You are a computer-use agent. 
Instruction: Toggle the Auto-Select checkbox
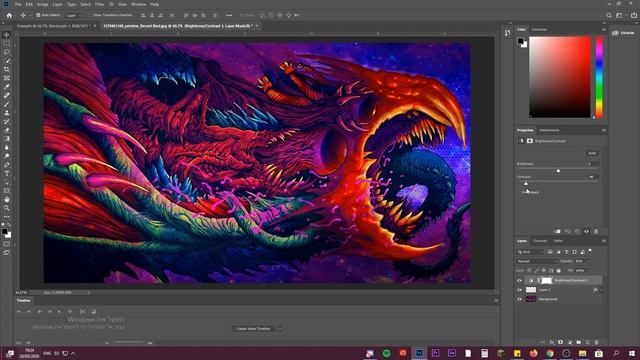coord(38,15)
